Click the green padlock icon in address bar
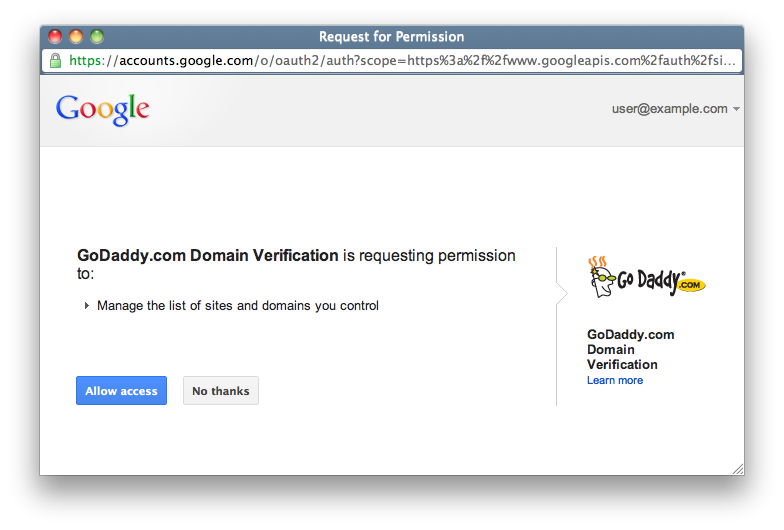 [x=57, y=61]
